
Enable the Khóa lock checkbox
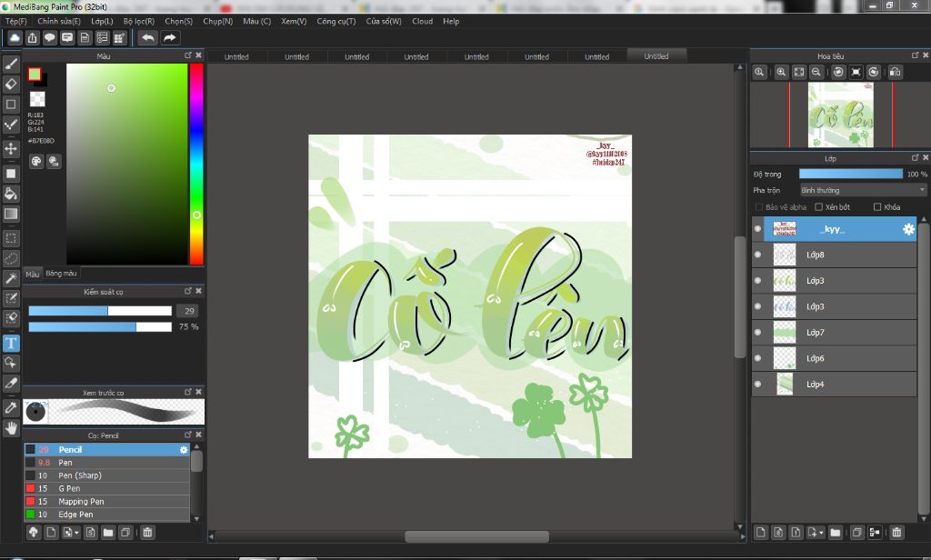[877, 207]
